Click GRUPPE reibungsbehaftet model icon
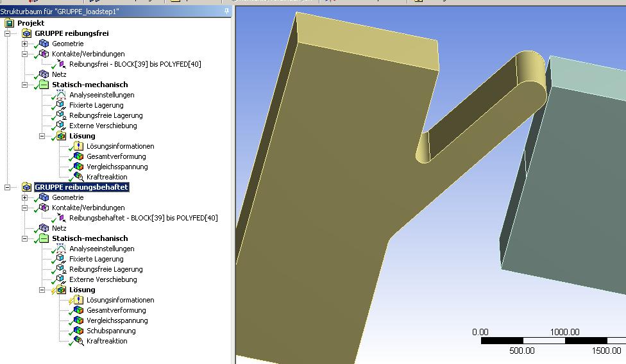 pyautogui.click(x=27, y=187)
